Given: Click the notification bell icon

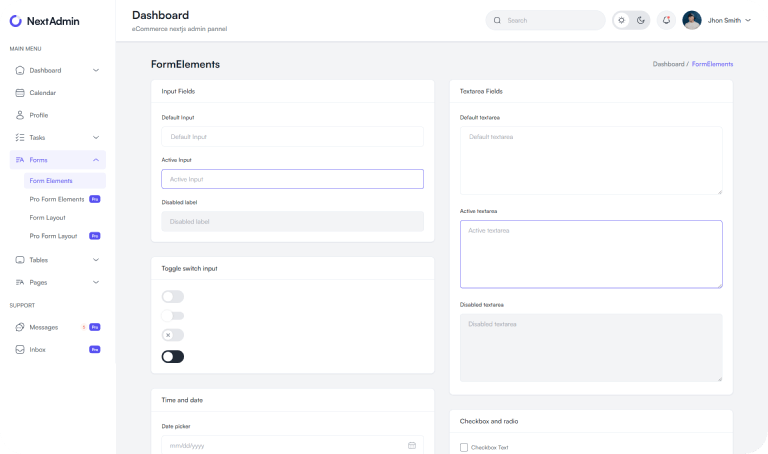Looking at the screenshot, I should point(666,20).
